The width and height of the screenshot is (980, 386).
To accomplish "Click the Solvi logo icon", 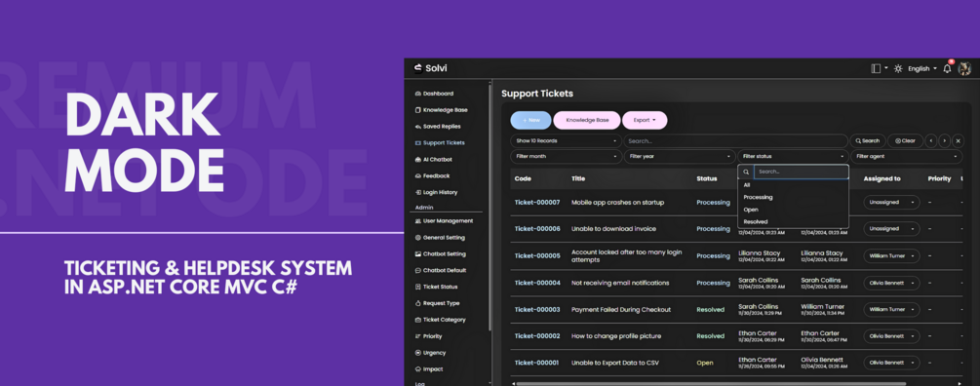I will 418,68.
